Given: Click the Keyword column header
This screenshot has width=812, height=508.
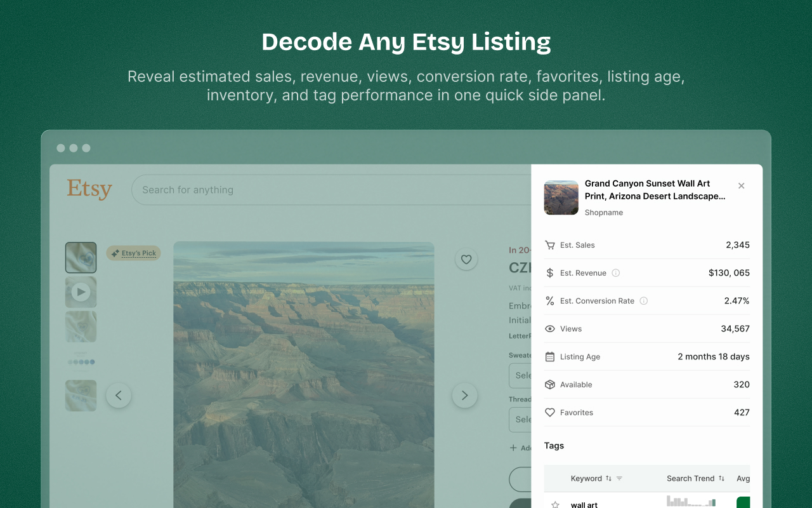Looking at the screenshot, I should coord(586,479).
